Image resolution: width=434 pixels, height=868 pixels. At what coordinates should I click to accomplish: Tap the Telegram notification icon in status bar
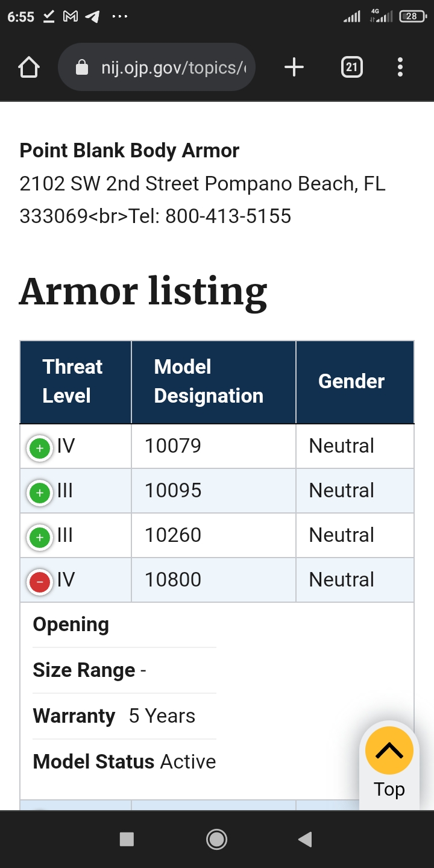[92, 17]
